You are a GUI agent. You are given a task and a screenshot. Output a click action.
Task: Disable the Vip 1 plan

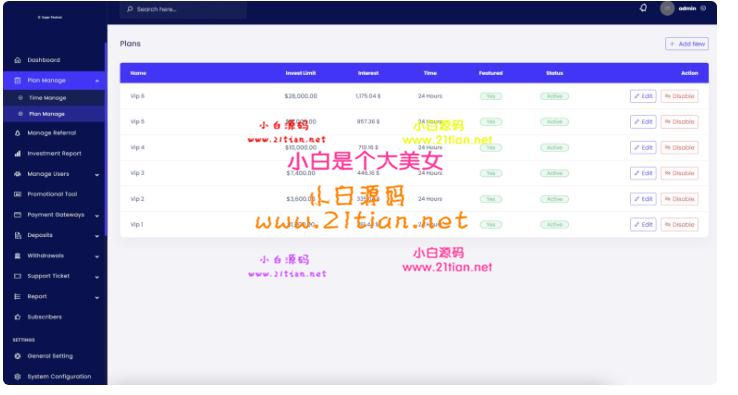click(679, 225)
